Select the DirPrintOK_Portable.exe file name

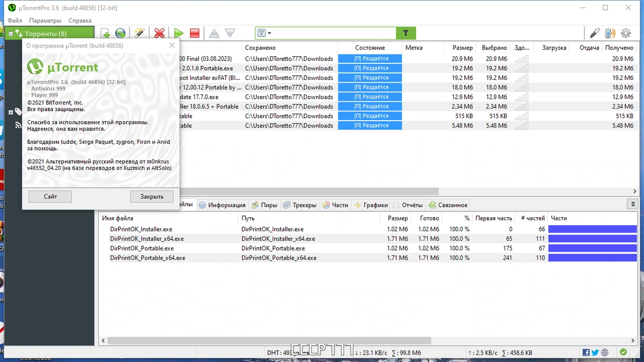tap(142, 248)
